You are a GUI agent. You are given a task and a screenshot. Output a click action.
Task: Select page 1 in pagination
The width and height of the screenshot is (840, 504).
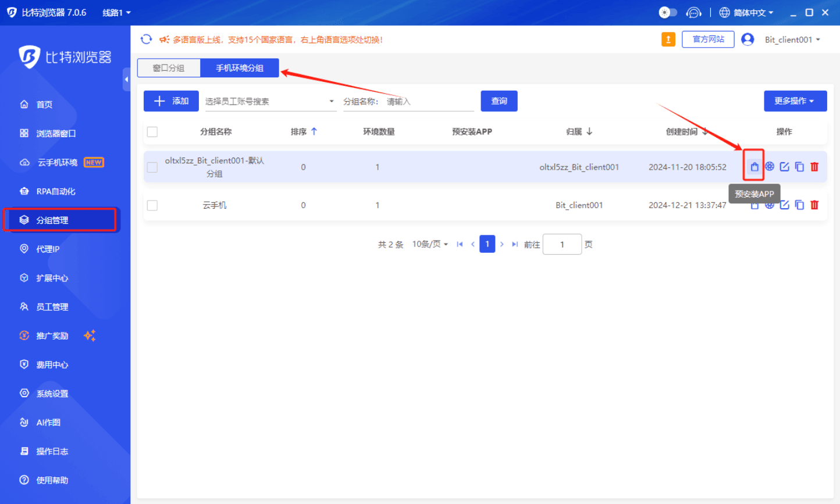point(487,244)
